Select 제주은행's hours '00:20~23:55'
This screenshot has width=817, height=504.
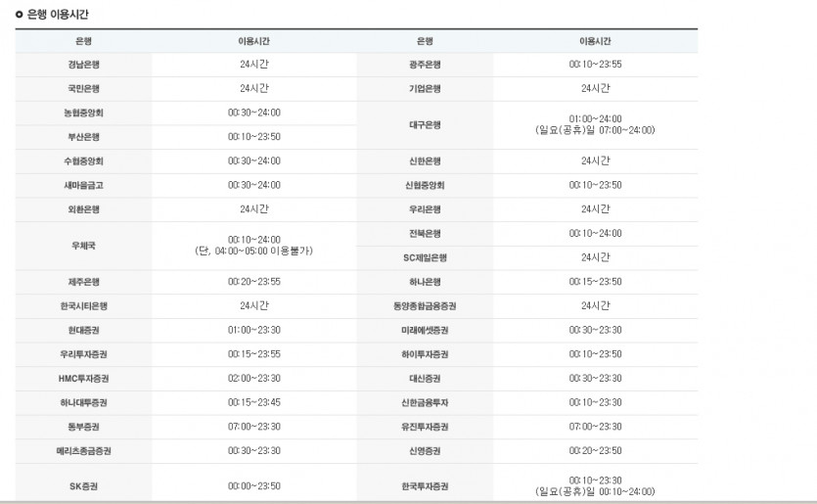pos(253,282)
